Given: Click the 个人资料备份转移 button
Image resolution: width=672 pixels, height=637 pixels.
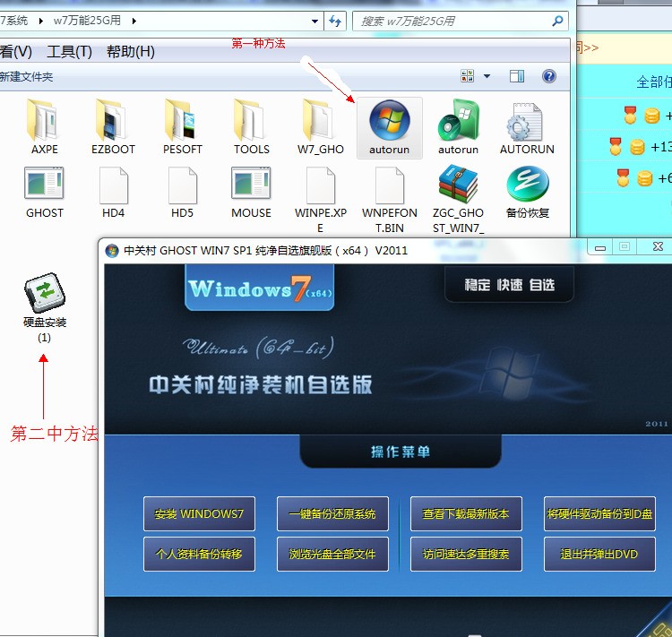Looking at the screenshot, I should (x=199, y=554).
